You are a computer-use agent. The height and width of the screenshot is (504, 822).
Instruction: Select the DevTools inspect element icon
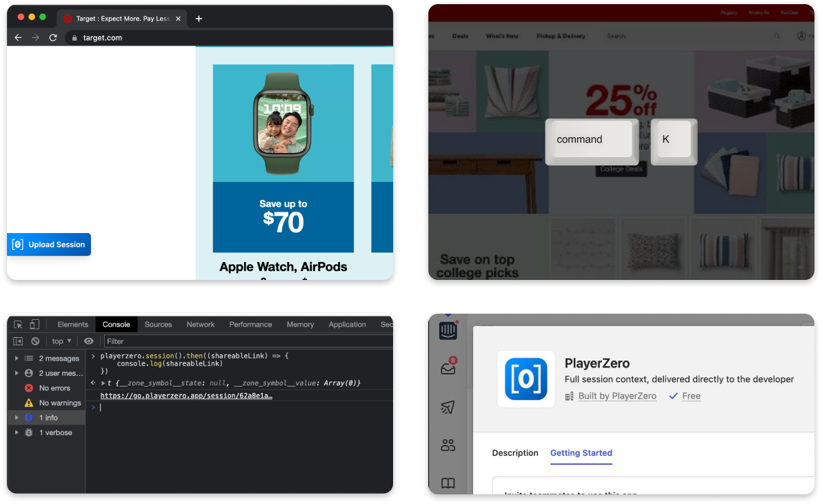click(18, 324)
